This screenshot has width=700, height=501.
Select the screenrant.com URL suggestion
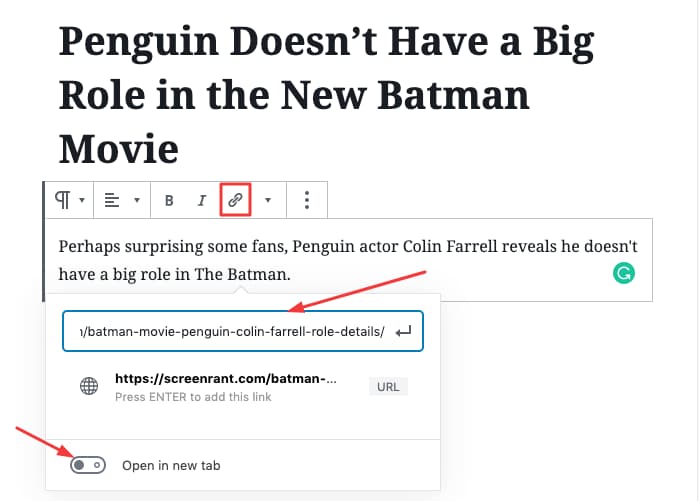[x=243, y=387]
